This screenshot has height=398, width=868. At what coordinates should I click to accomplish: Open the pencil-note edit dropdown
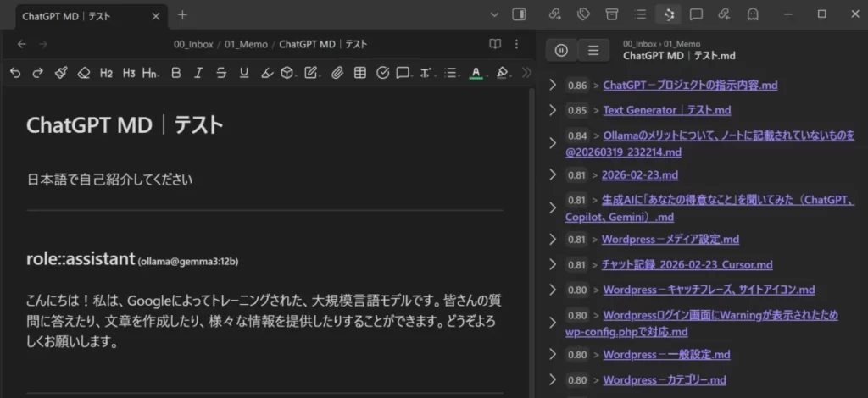pos(312,73)
